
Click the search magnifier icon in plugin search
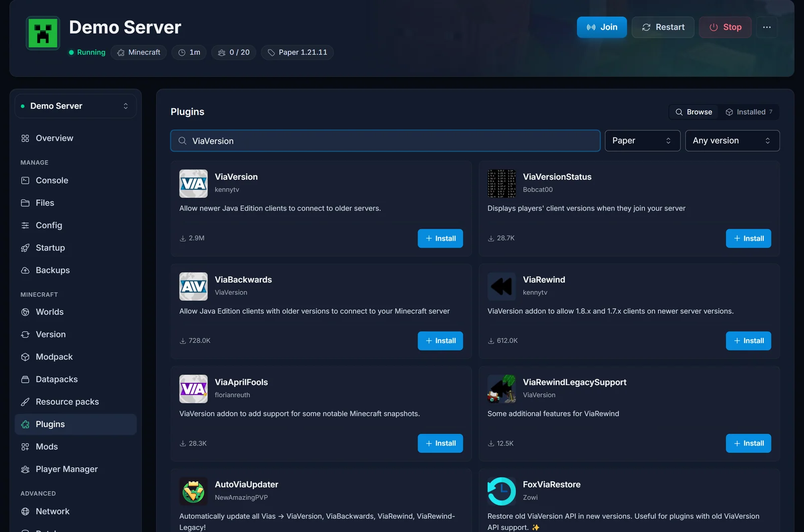(182, 141)
